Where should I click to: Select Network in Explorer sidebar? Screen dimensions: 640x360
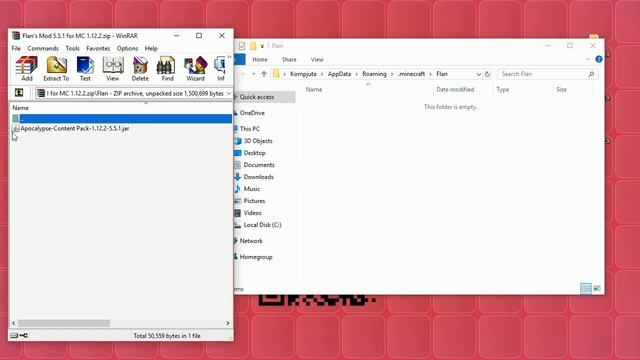251,241
